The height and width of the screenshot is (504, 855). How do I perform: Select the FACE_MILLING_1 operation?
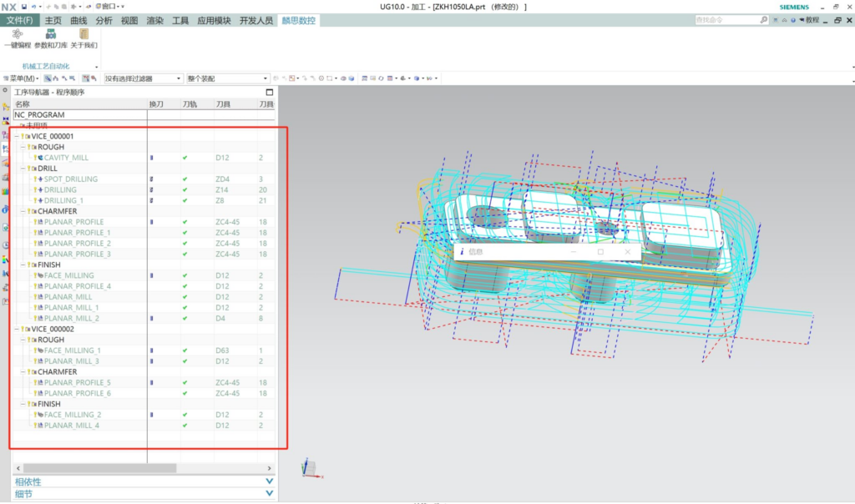(x=73, y=350)
